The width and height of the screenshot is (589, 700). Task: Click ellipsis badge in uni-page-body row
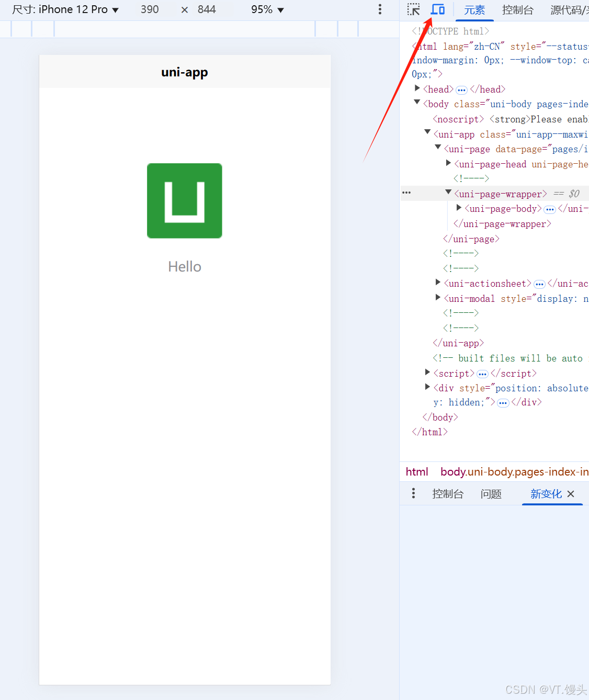pos(550,209)
